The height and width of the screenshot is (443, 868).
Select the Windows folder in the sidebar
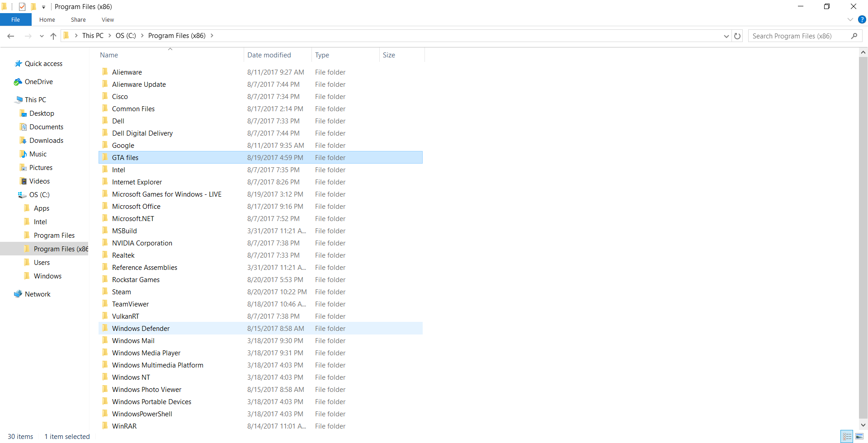(47, 276)
